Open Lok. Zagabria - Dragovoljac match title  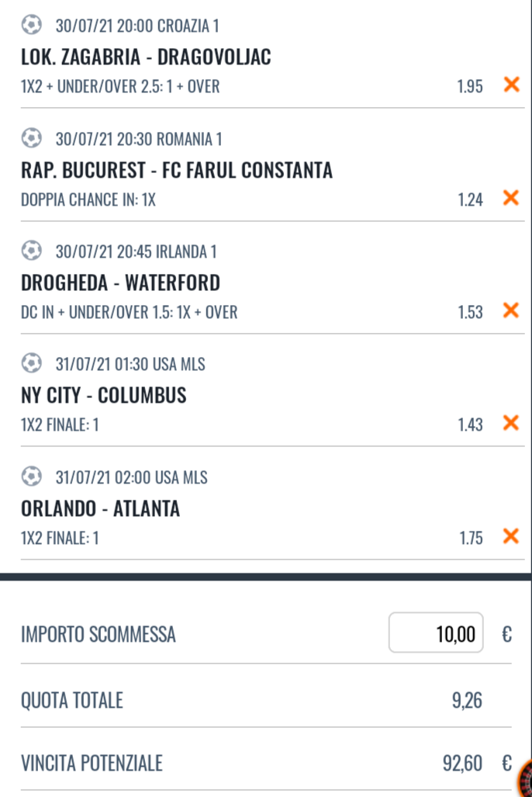point(146,57)
